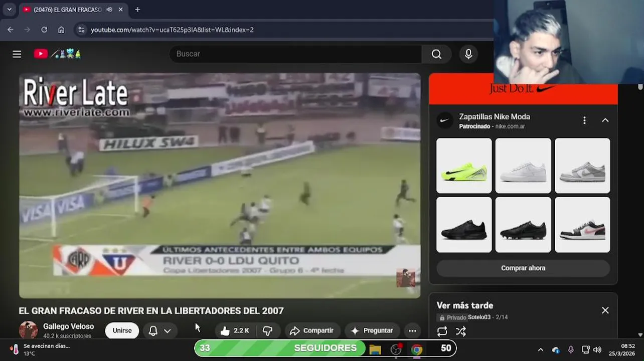Toggle playlist shuffle
The height and width of the screenshot is (361, 644).
461,331
